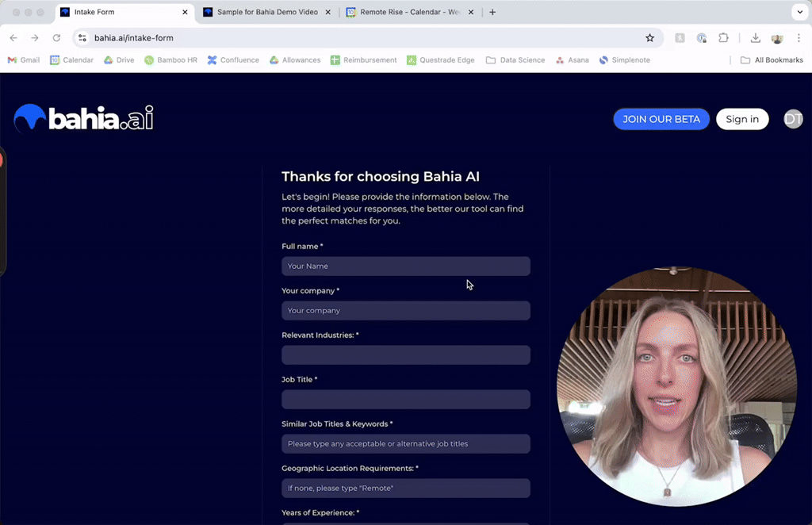Open the All Bookmarks folder
The height and width of the screenshot is (525, 812).
point(771,60)
